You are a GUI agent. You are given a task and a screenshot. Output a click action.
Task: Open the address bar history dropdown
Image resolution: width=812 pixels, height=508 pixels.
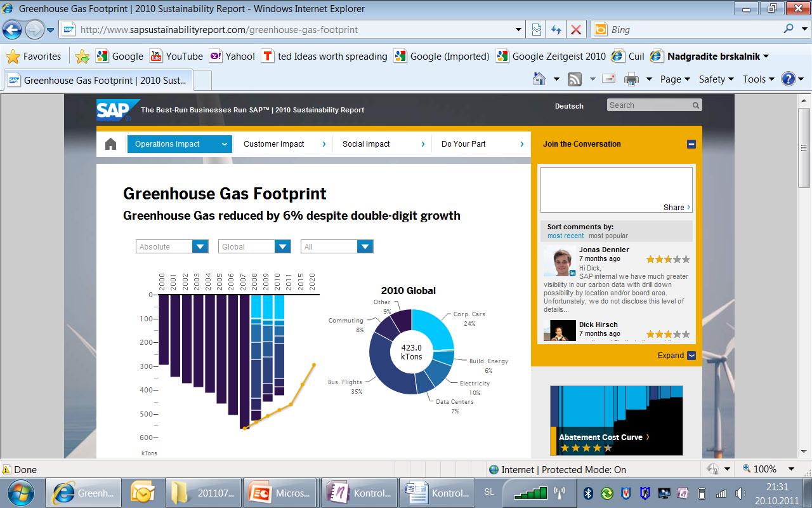point(519,29)
